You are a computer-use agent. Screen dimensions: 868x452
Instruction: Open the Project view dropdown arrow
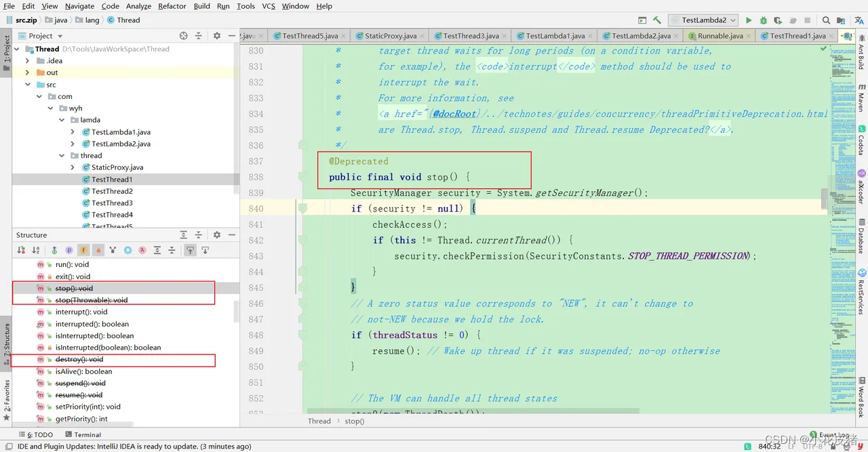(60, 36)
